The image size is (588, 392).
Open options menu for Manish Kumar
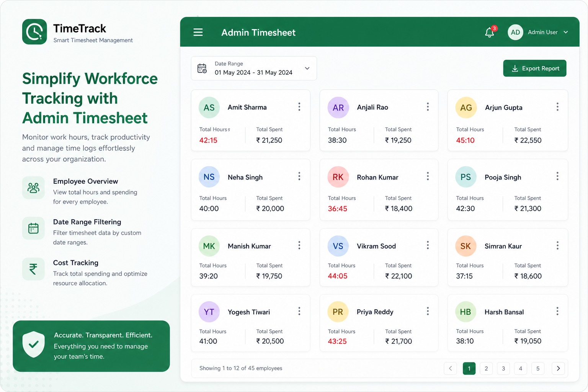pyautogui.click(x=299, y=245)
